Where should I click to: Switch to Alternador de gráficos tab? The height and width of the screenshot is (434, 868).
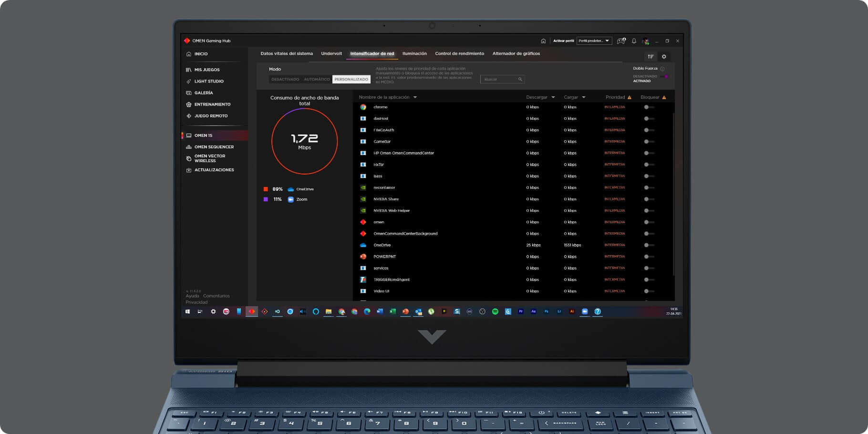[516, 53]
